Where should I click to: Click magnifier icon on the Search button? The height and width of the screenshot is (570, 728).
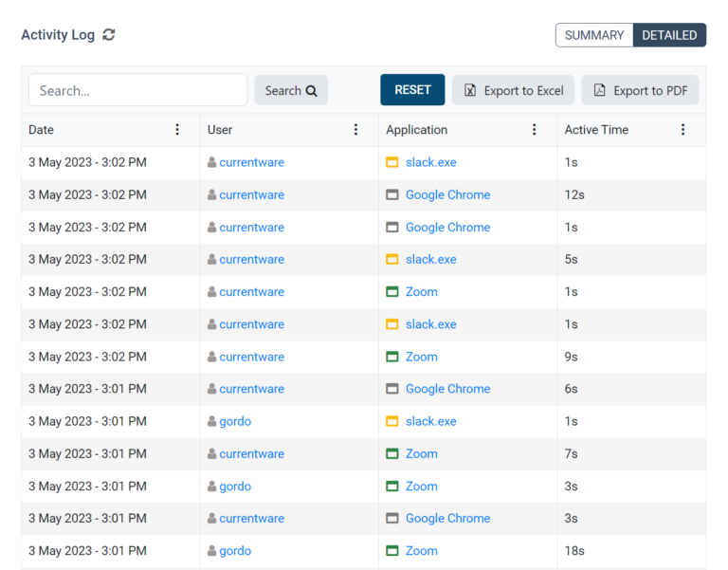312,91
